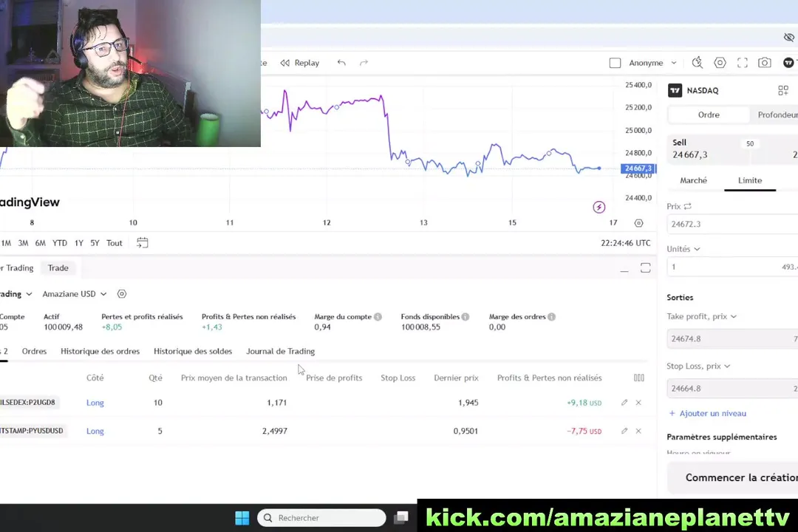Close the PYUSDUSD position
Screen dimensions: 798x532
click(x=638, y=432)
